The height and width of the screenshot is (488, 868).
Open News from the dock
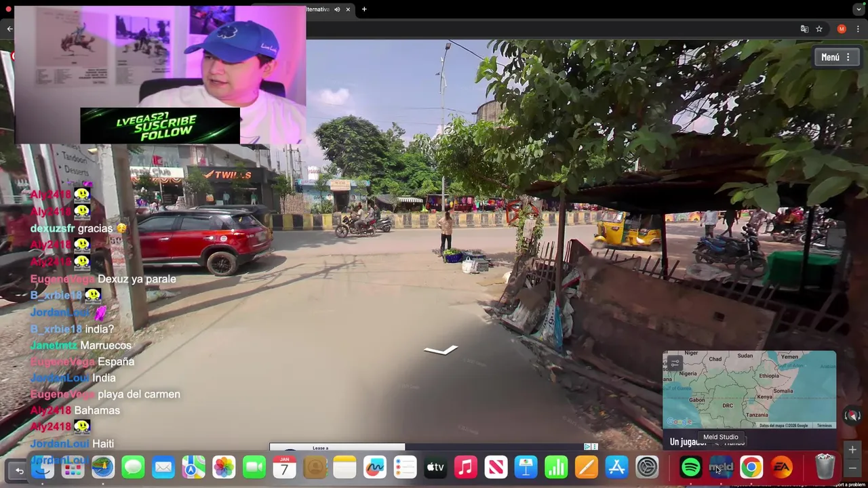click(496, 468)
